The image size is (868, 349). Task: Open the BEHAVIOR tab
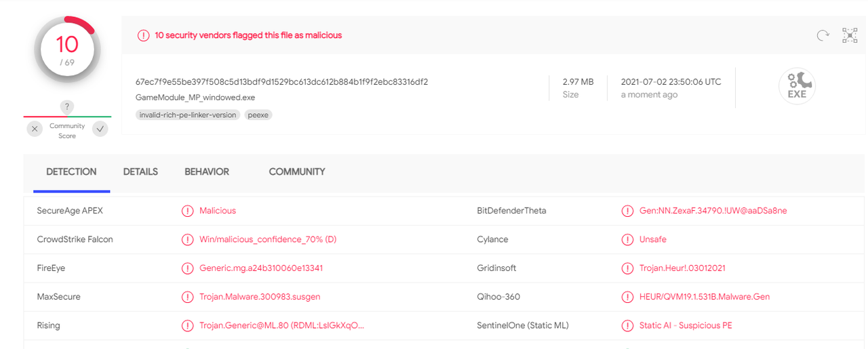point(207,172)
